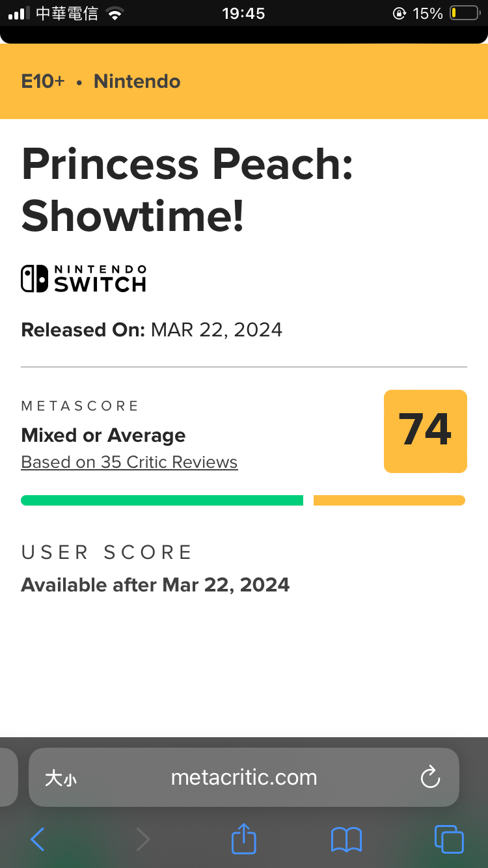The height and width of the screenshot is (868, 488).
Task: Tap the green positive reviews bar
Action: coord(162,500)
